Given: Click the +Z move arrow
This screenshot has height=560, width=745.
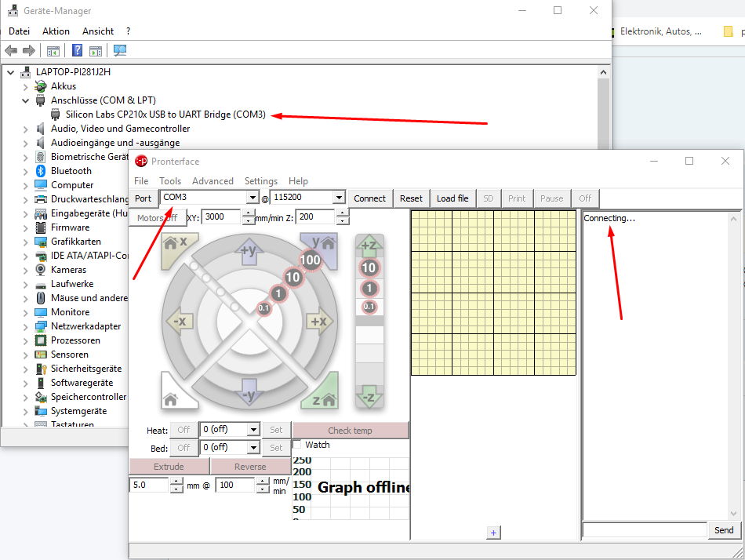Looking at the screenshot, I should (369, 245).
